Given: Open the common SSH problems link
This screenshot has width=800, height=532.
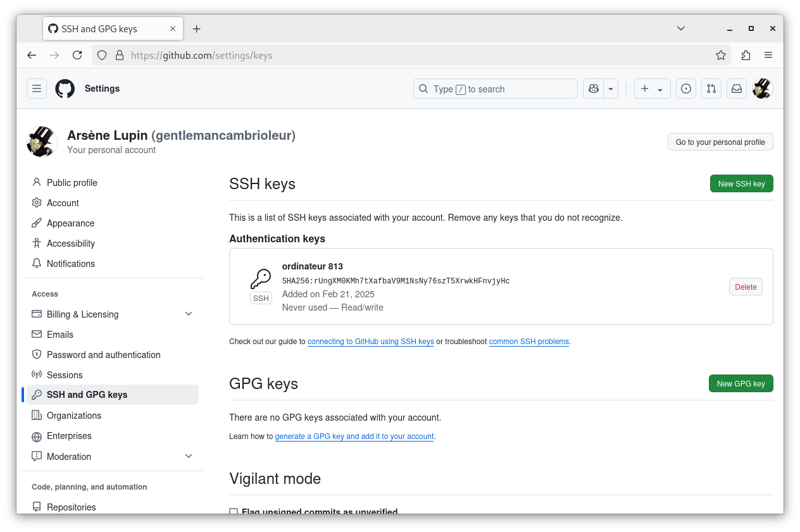Looking at the screenshot, I should tap(528, 342).
